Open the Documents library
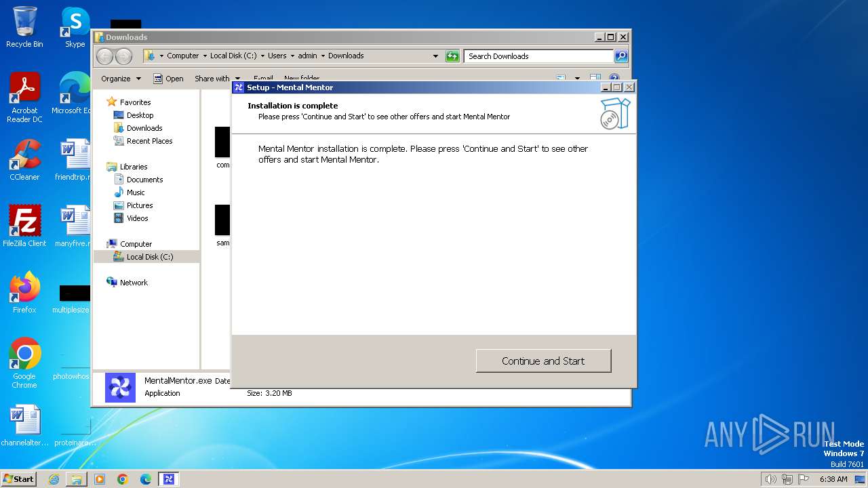The width and height of the screenshot is (868, 488). [144, 180]
